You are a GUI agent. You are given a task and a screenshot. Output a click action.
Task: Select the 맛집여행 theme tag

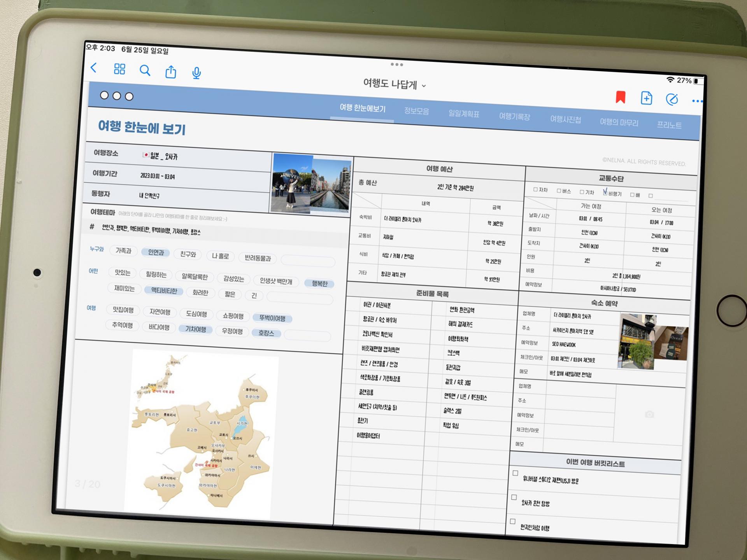tap(123, 310)
